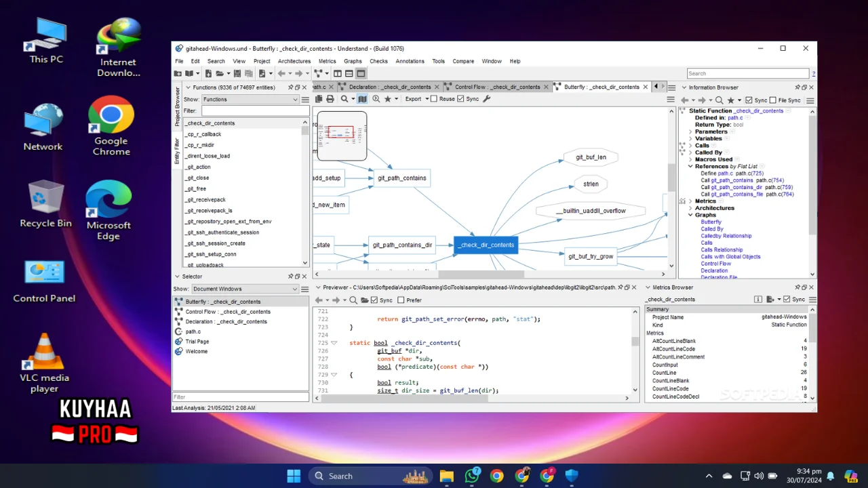868x488 pixels.
Task: Select the single-pane layout icon
Action: click(361, 73)
